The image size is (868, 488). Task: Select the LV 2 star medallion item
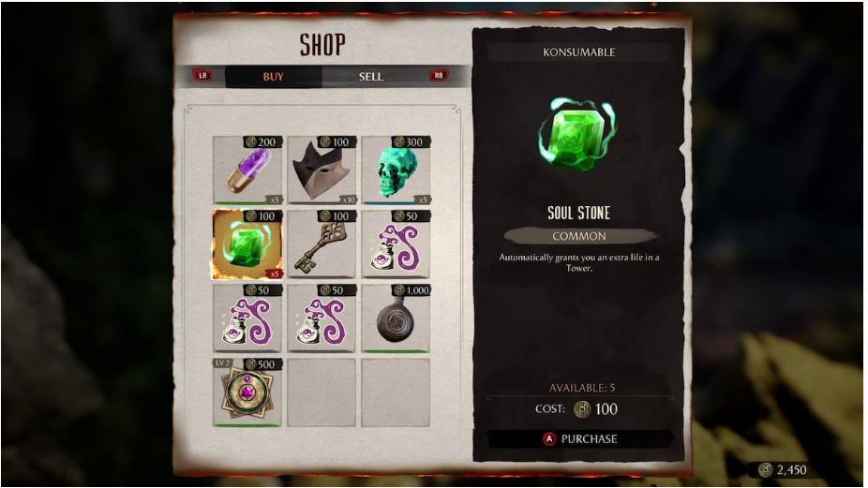(247, 392)
